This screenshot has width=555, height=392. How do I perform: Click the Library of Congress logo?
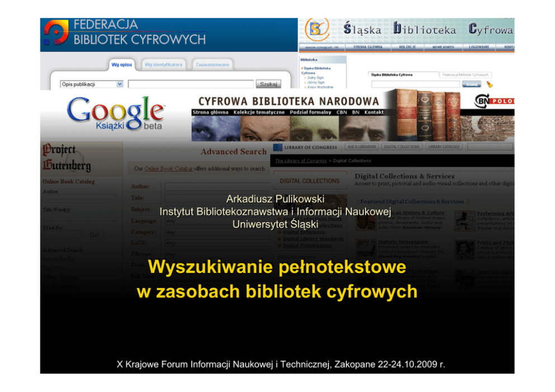coord(305,147)
